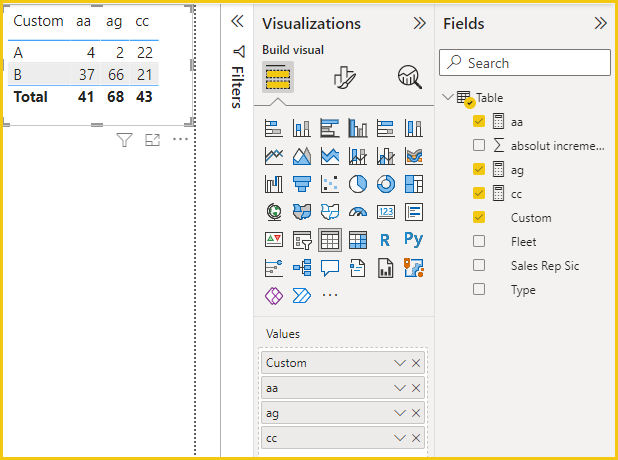Collapse the Fields pane
This screenshot has width=618, height=460.
pos(601,23)
